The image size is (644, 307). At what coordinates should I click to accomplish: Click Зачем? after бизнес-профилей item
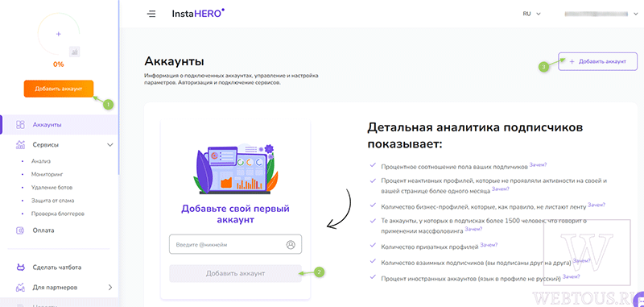597,205
